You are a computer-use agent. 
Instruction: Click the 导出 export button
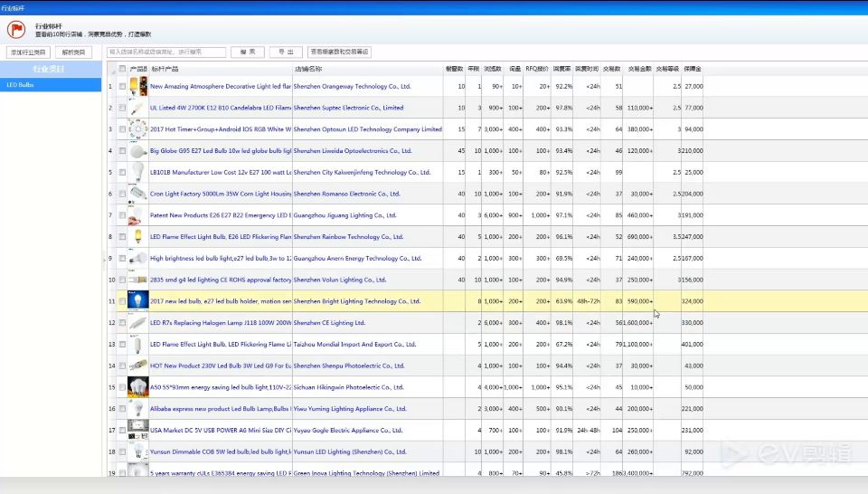click(286, 52)
